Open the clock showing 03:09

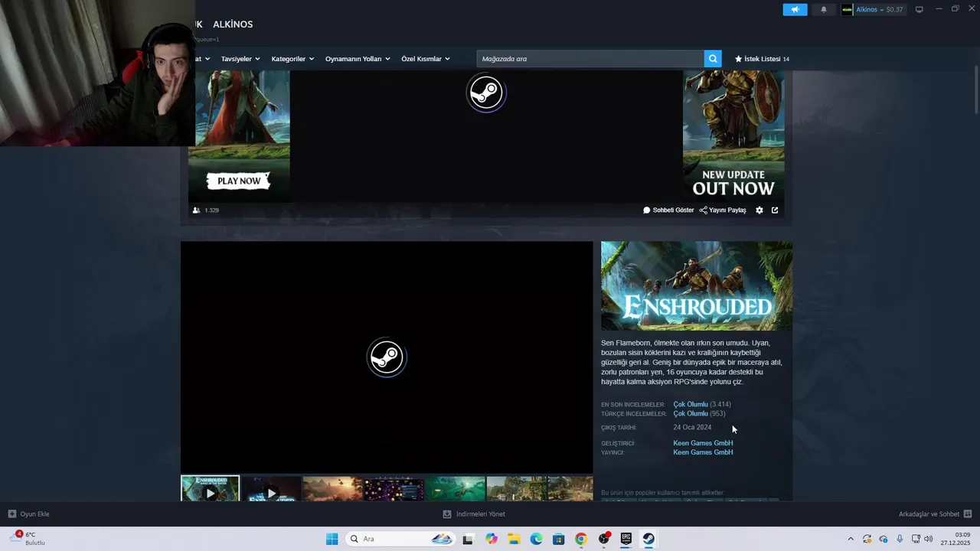955,539
